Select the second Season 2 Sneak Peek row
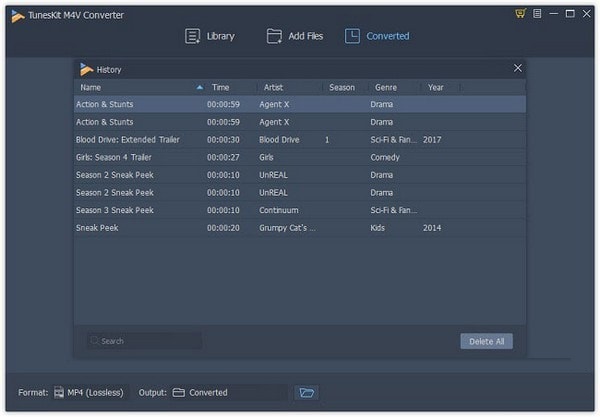 300,192
